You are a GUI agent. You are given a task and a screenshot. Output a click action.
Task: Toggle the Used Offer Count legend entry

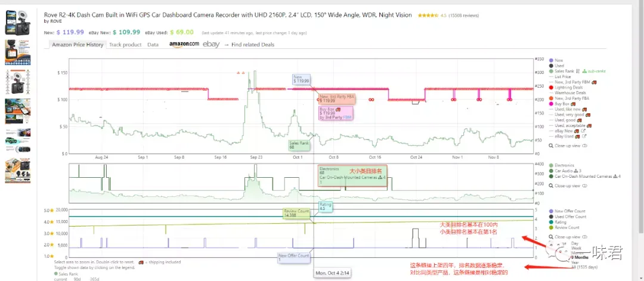(568, 217)
